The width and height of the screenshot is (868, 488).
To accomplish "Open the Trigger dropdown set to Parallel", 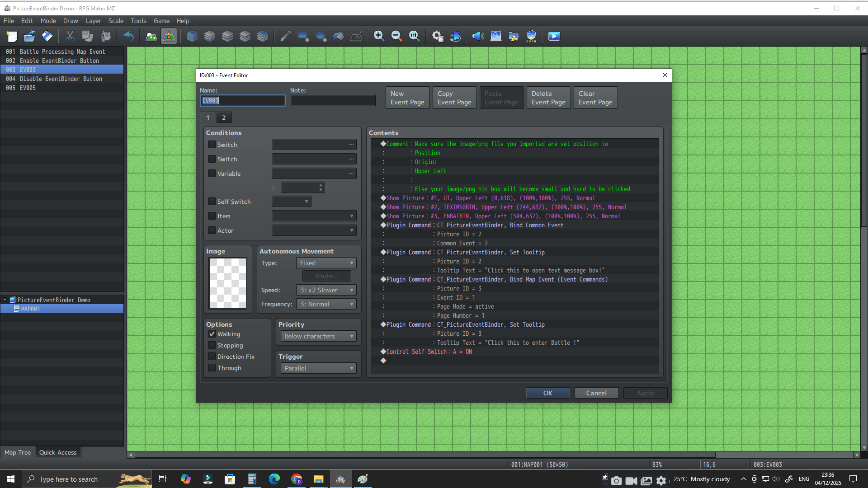I will coord(318,368).
